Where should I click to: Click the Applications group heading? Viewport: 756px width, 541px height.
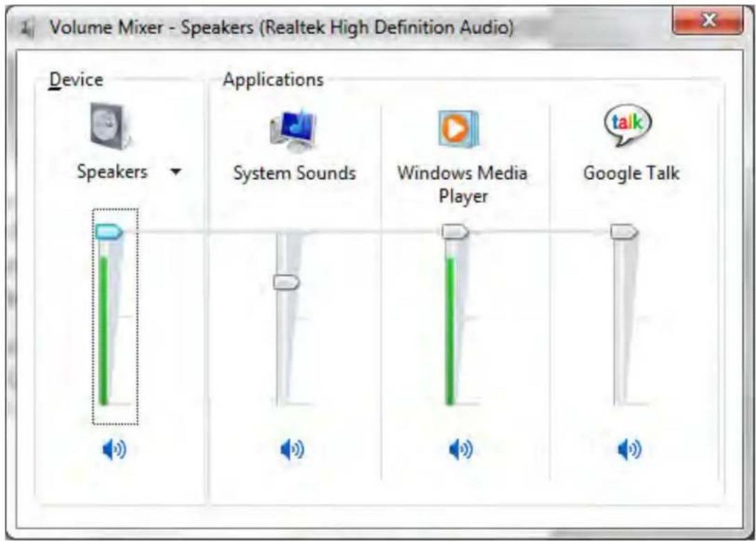[x=273, y=79]
